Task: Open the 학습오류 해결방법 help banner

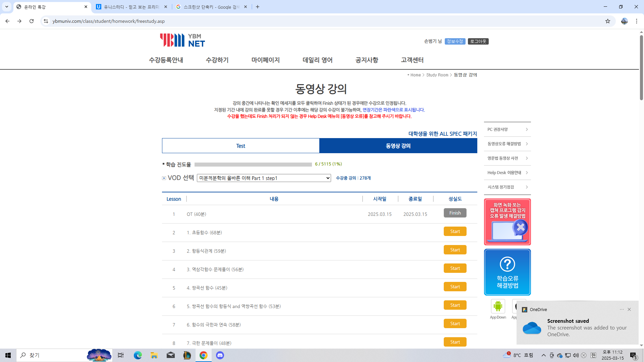Action: point(507,272)
